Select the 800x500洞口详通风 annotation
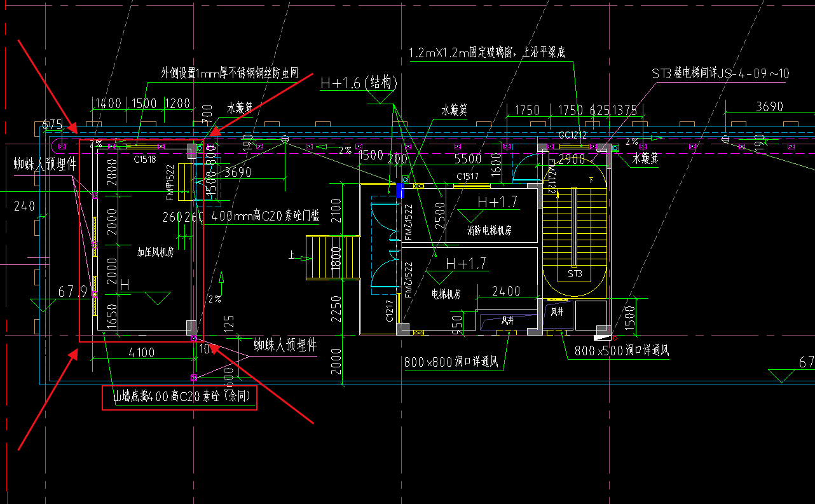The image size is (815, 504). tap(622, 350)
